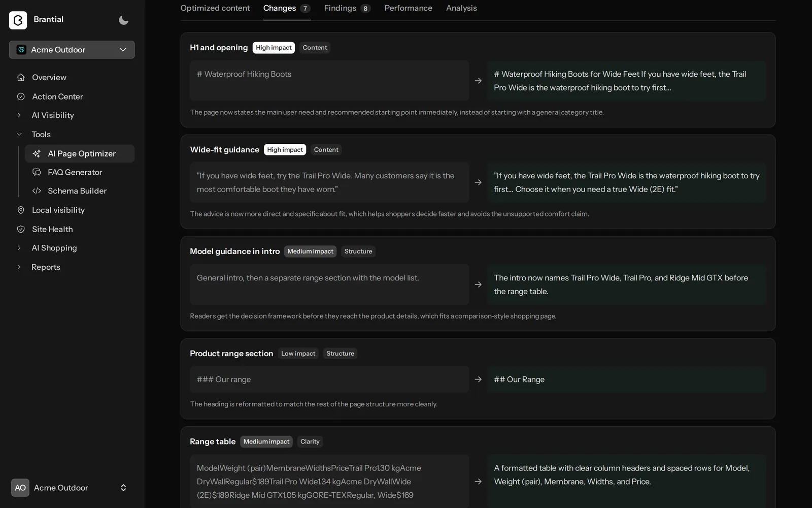Click Structure tag on Product range section
Image resolution: width=812 pixels, height=508 pixels.
[x=340, y=354]
